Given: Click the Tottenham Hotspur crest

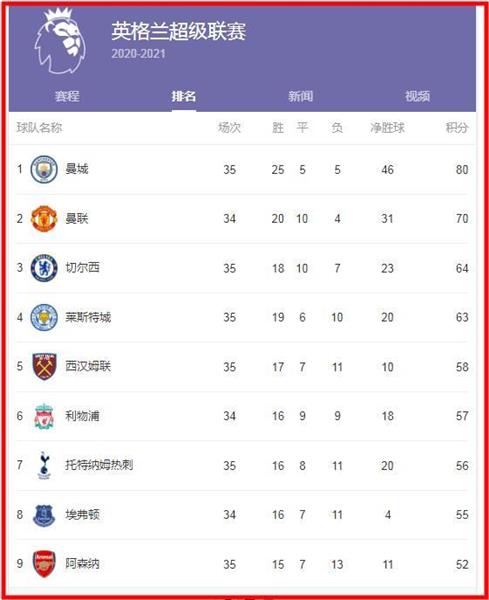Looking at the screenshot, I should point(44,465).
